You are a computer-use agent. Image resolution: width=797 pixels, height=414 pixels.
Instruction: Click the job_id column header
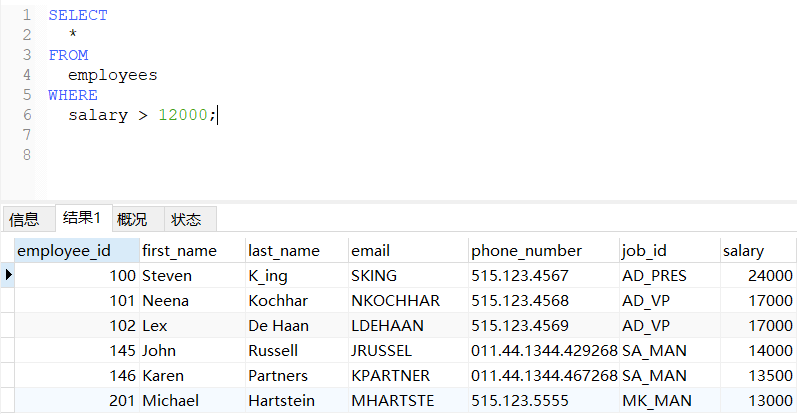(x=645, y=250)
